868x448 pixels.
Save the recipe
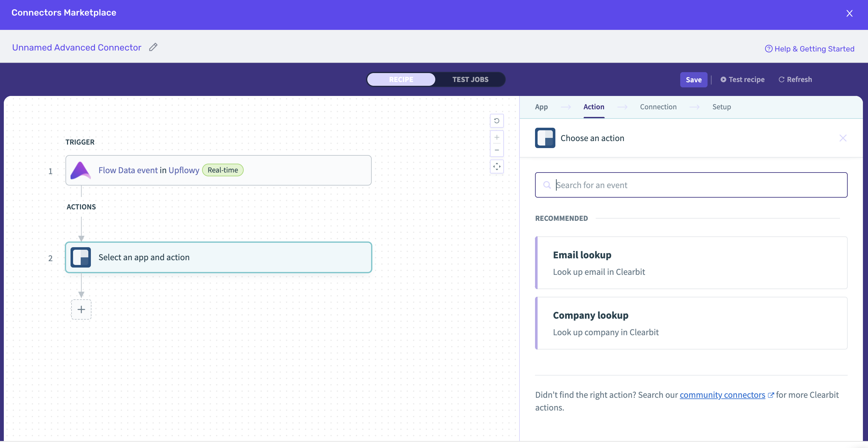coord(694,79)
